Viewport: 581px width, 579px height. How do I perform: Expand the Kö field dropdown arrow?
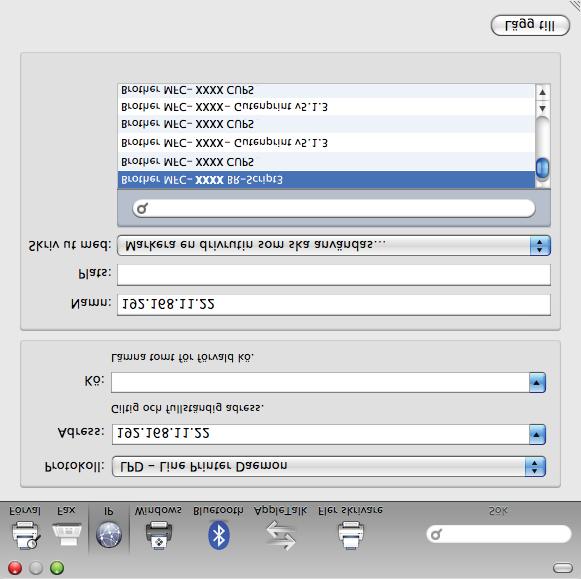[x=537, y=383]
